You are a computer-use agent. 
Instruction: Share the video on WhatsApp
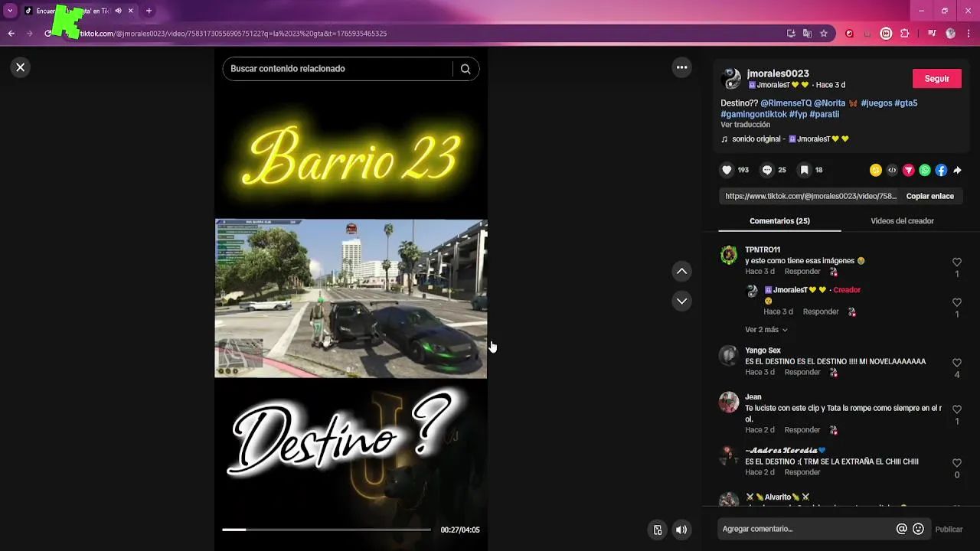pos(925,170)
